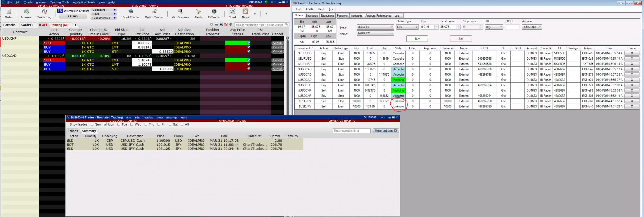Check the Fri checkbox in Trades window
The height and width of the screenshot is (217, 644).
[x=159, y=124]
